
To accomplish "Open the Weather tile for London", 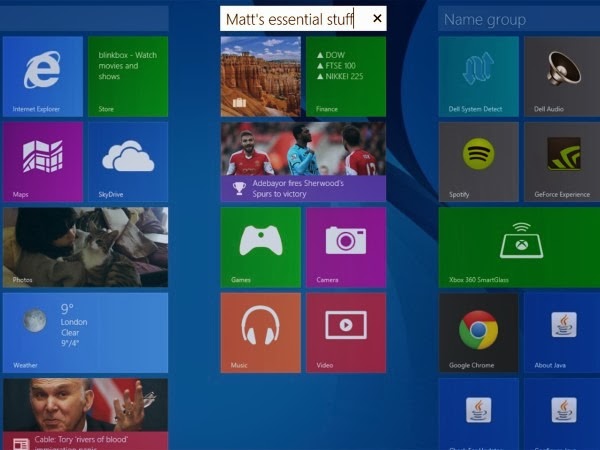I will click(x=85, y=333).
